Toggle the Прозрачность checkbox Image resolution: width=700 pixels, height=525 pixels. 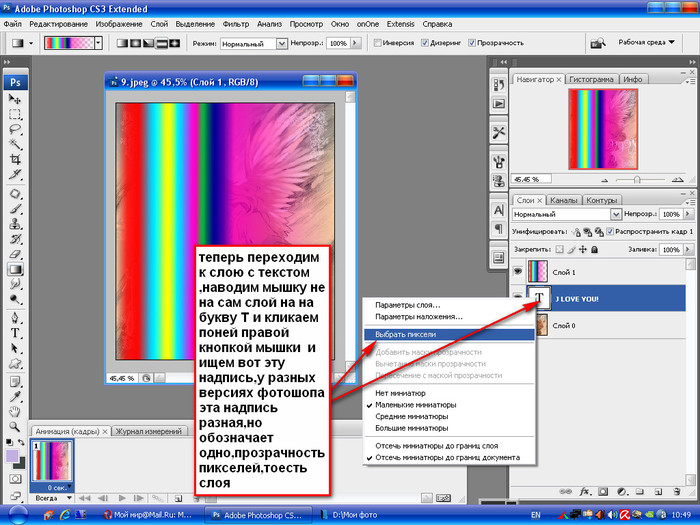(x=471, y=43)
